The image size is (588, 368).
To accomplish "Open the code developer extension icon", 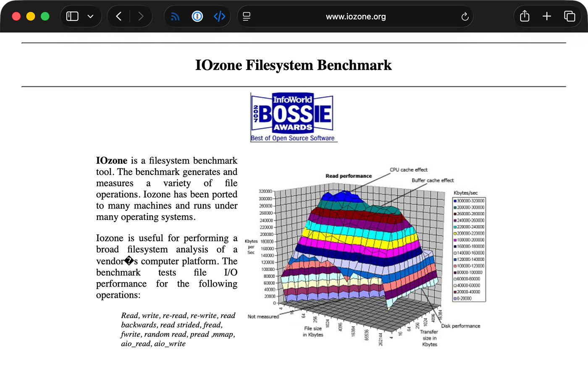I will (x=219, y=16).
